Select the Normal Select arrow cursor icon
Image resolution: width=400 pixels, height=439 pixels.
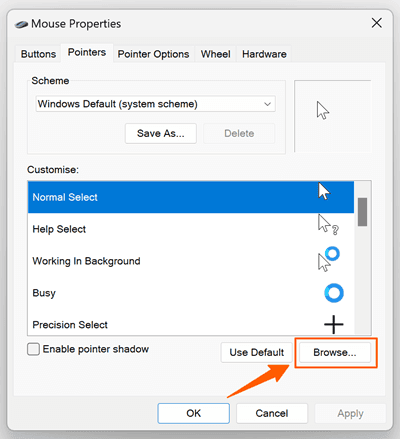tap(324, 191)
